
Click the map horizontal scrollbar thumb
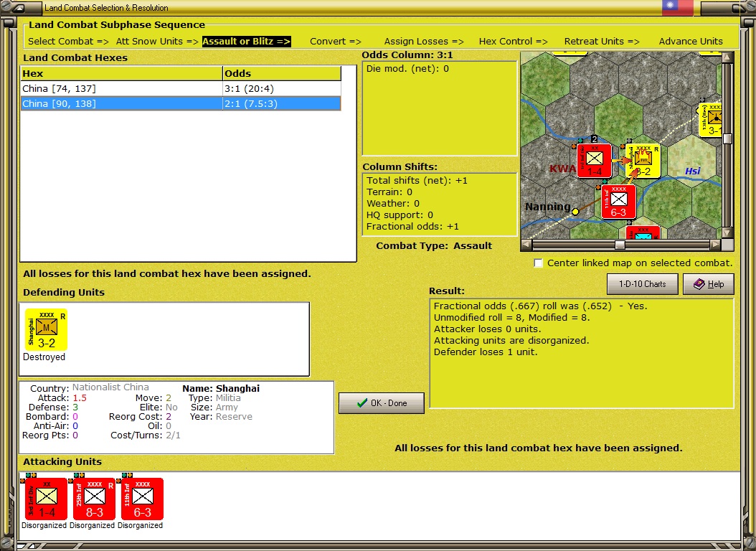(x=620, y=245)
